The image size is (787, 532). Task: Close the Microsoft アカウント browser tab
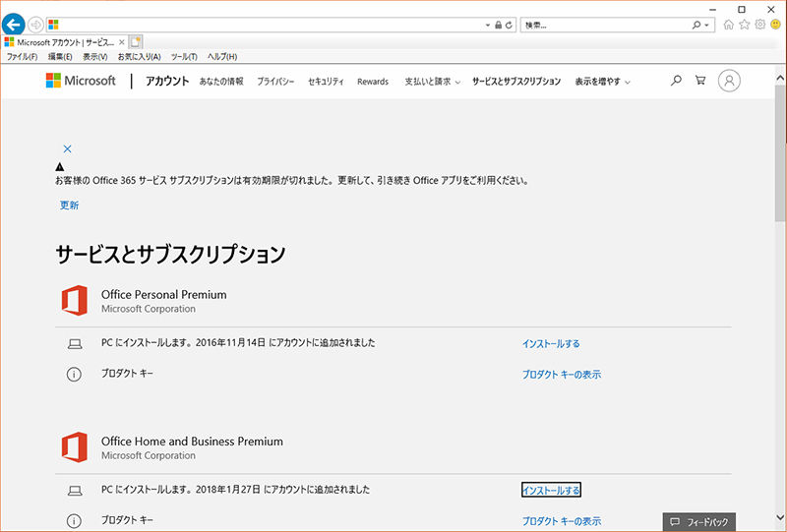(121, 42)
